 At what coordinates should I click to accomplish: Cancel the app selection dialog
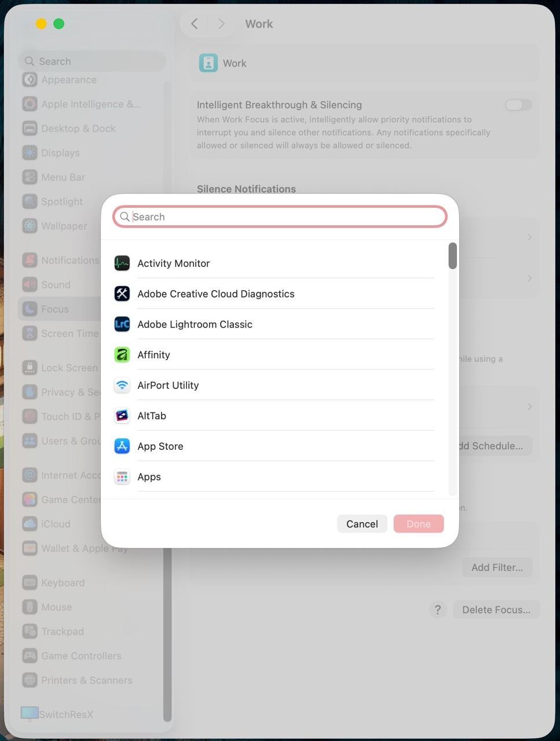pos(362,524)
